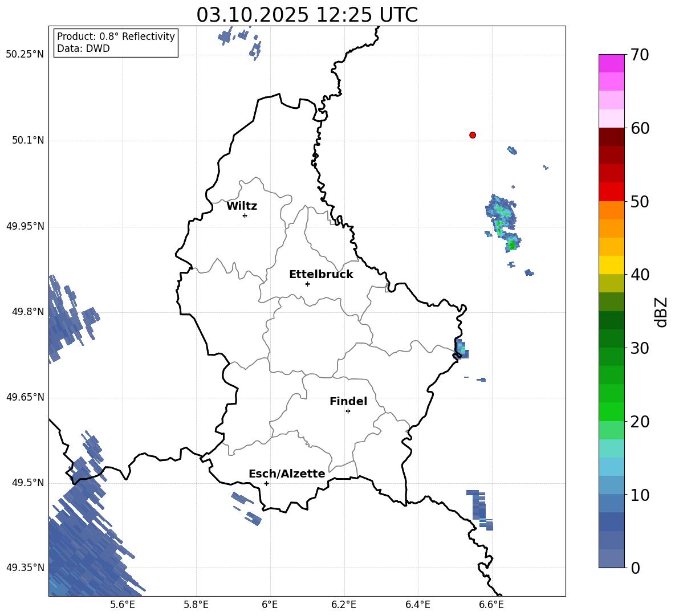675x616 pixels.
Task: Click the 49.95°N latitude label
Action: (x=25, y=226)
